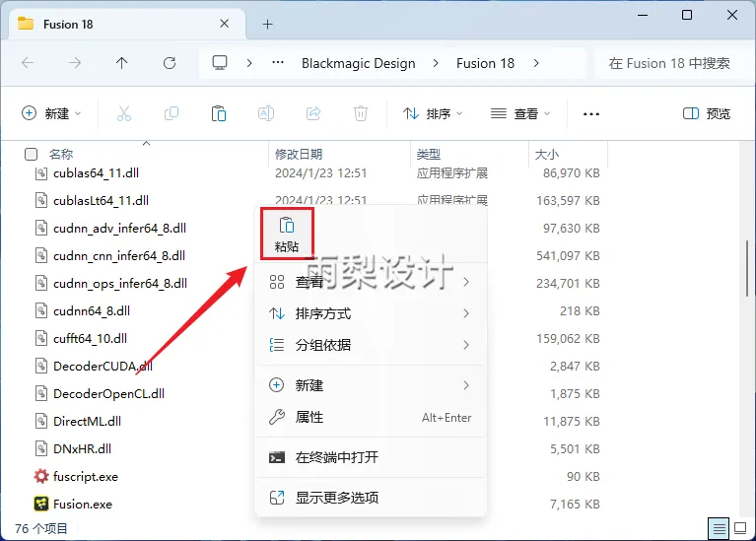Viewport: 756px width, 541px height.
Task: Switch to large icons view in status bar
Action: [x=740, y=528]
